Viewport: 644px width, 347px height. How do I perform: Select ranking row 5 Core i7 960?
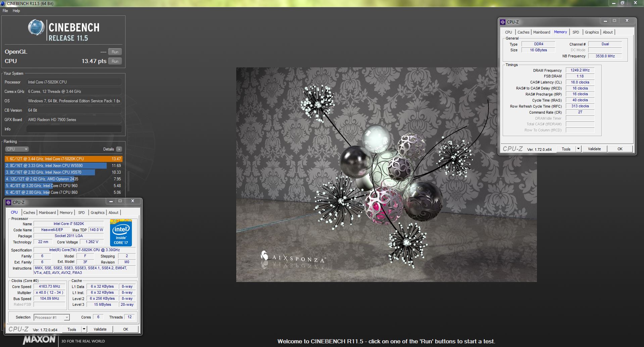click(63, 186)
